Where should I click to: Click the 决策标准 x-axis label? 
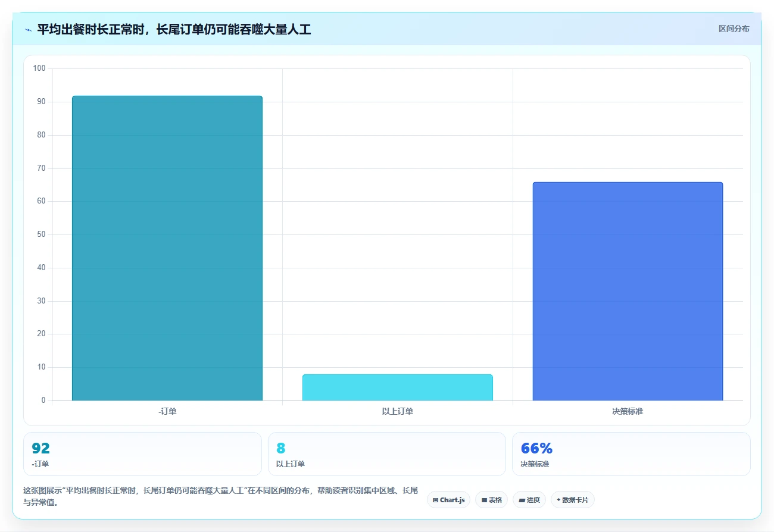[628, 411]
